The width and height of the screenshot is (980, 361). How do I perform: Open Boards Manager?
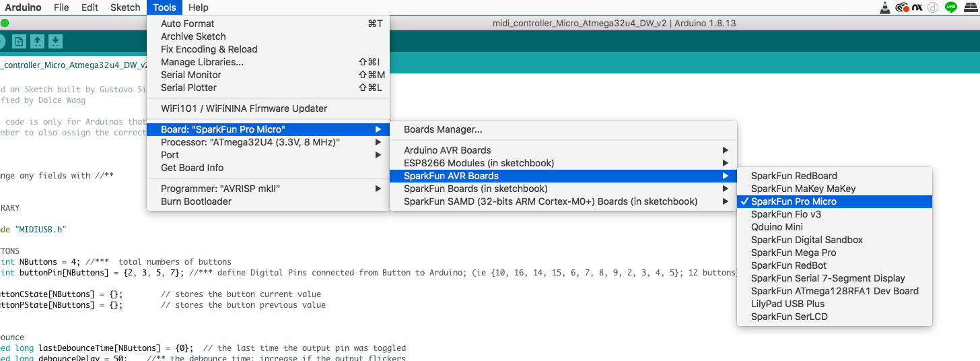coord(442,129)
